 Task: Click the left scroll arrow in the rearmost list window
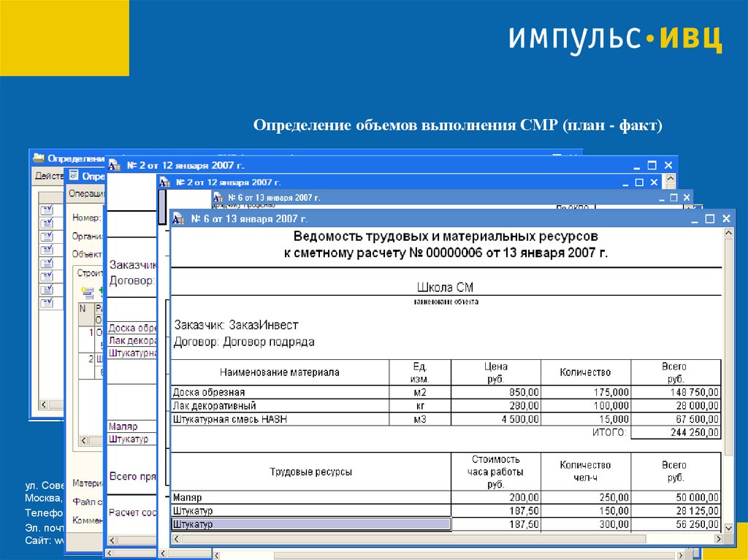coord(43,404)
